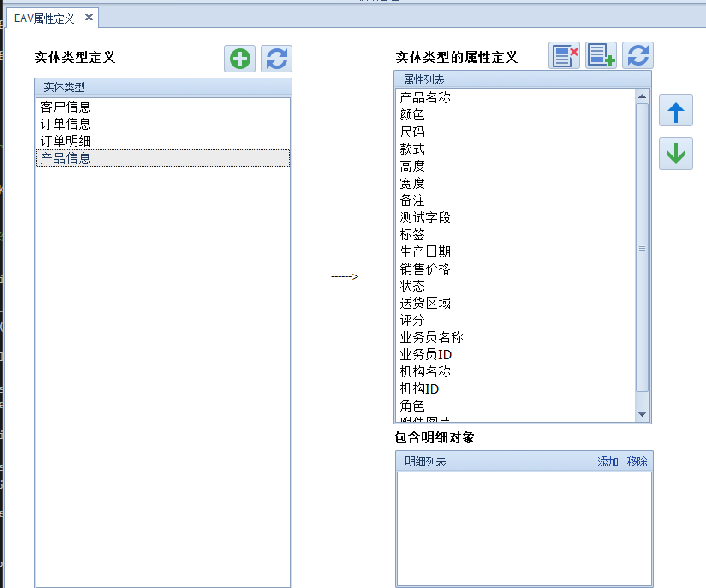Screen dimensions: 706x588
Task: Move selected attribute up with blue arrow
Action: pos(676,110)
